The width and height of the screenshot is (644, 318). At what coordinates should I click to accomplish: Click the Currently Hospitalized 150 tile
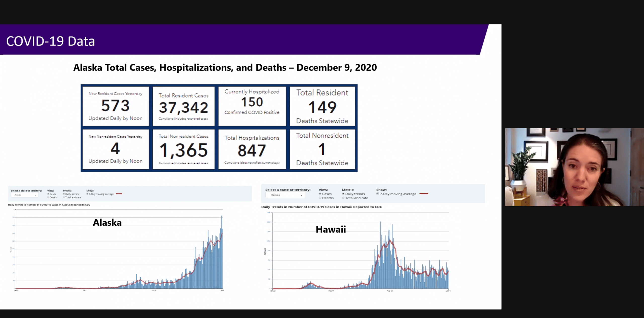(252, 106)
